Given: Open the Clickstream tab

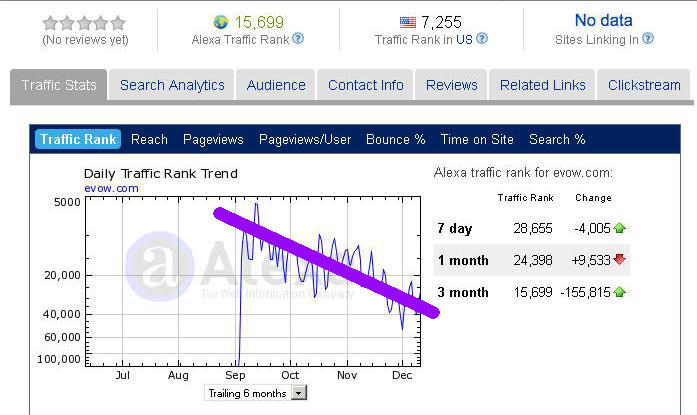Looking at the screenshot, I should [644, 85].
